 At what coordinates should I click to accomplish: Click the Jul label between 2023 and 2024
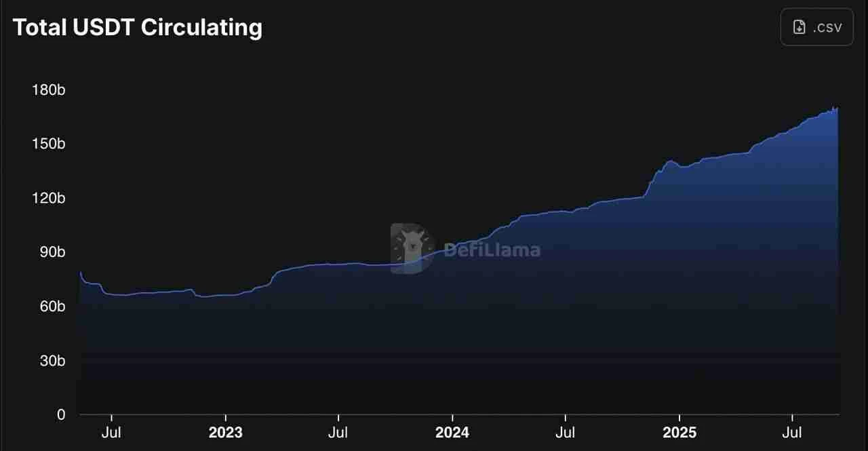(x=338, y=433)
